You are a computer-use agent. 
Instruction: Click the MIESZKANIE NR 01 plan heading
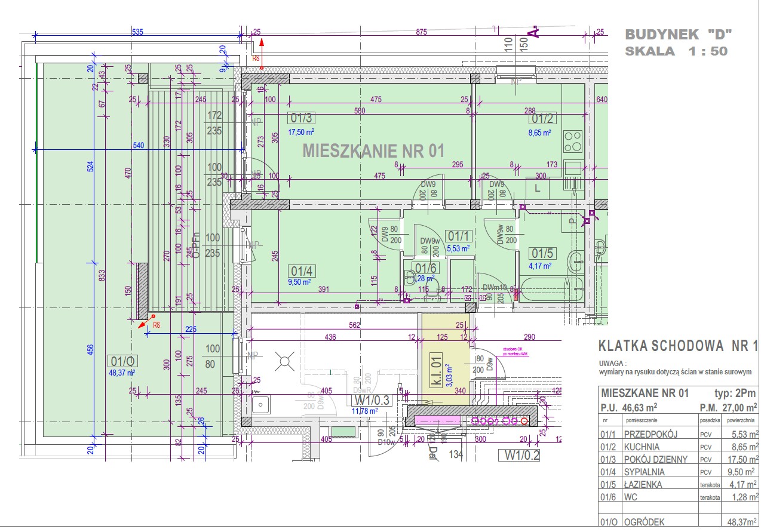tap(373, 150)
